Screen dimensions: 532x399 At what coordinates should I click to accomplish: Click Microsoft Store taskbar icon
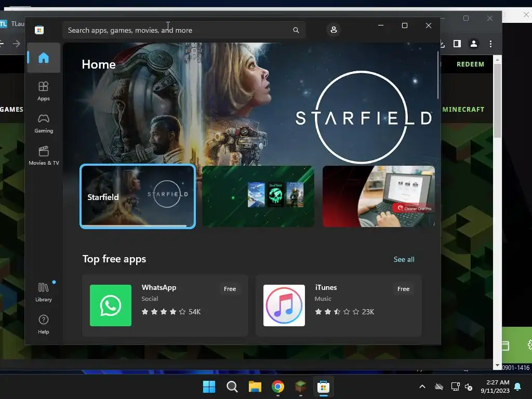coord(323,387)
